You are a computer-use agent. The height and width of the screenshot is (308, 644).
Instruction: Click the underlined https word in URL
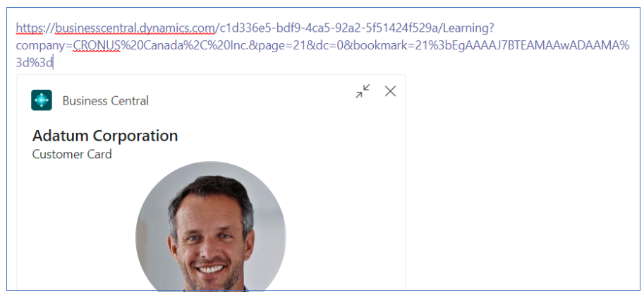click(29, 28)
